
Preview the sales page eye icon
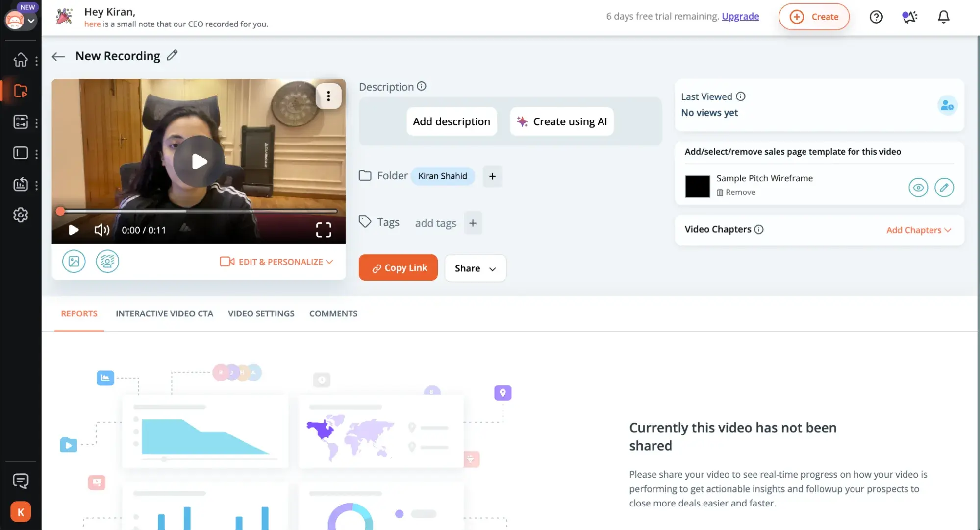pos(918,188)
